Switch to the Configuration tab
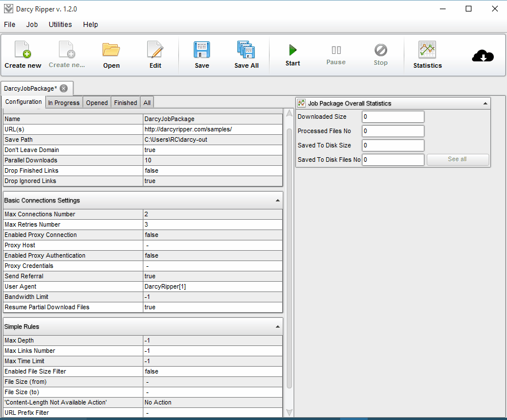The image size is (507, 420). coord(24,102)
